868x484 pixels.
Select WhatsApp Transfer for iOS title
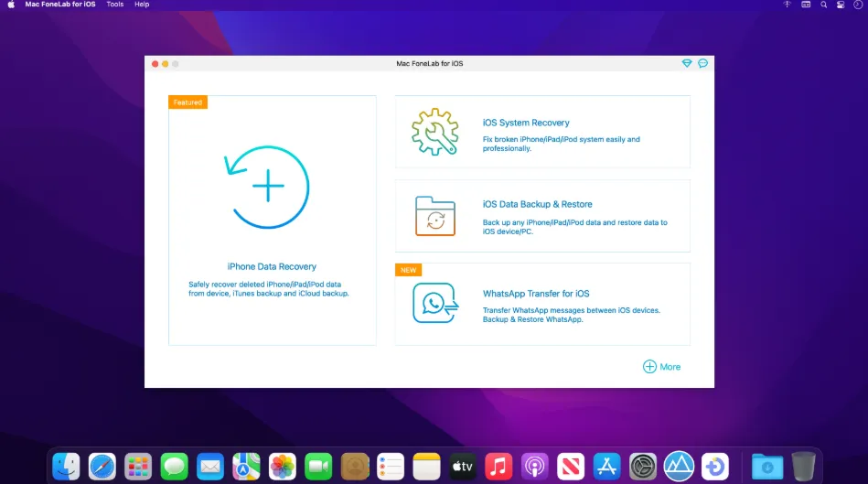536,294
